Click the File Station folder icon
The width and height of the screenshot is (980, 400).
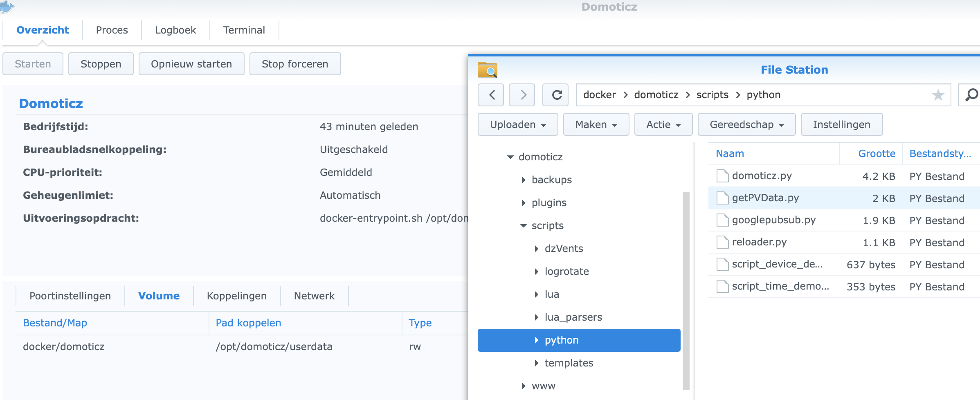point(487,70)
